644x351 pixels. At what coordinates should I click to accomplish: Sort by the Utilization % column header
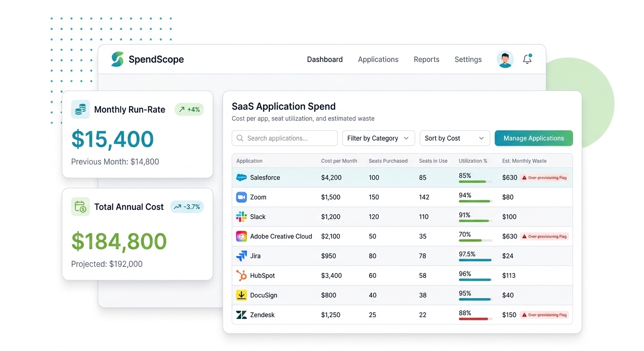[x=473, y=161]
